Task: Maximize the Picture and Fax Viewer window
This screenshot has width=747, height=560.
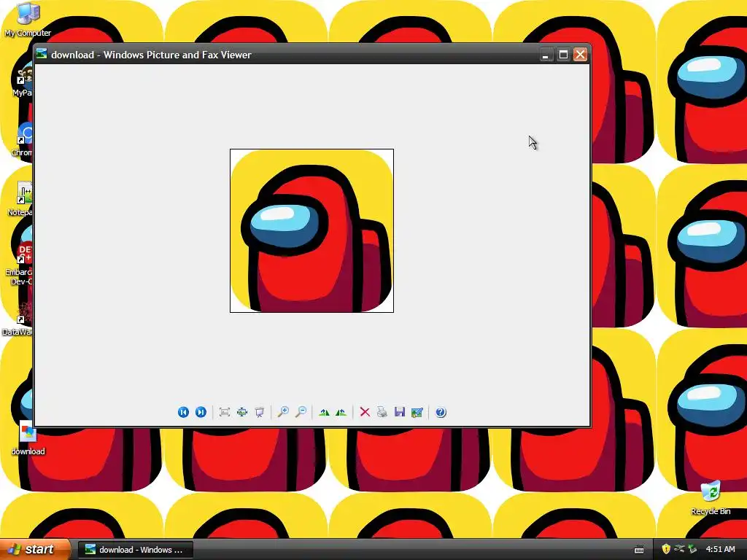Action: pos(563,55)
